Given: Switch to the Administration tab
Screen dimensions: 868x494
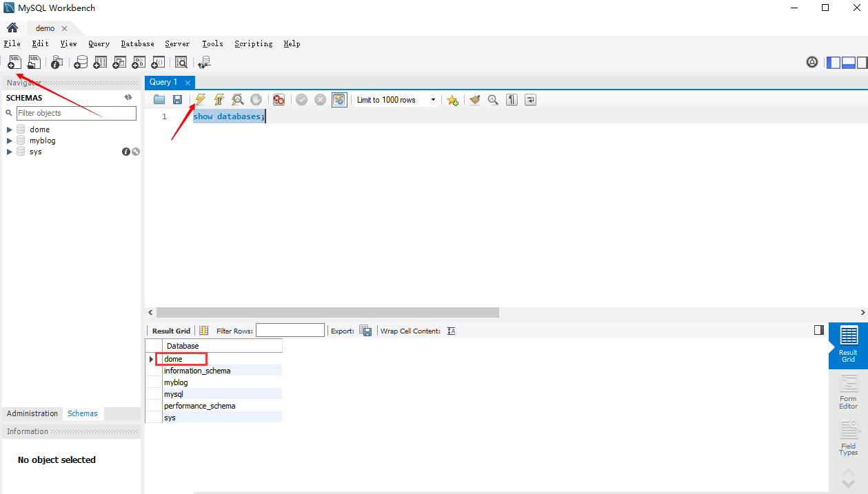Looking at the screenshot, I should point(32,413).
